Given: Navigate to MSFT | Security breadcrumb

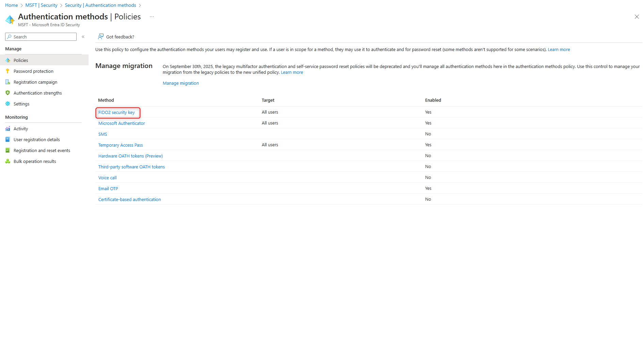Looking at the screenshot, I should click(41, 5).
